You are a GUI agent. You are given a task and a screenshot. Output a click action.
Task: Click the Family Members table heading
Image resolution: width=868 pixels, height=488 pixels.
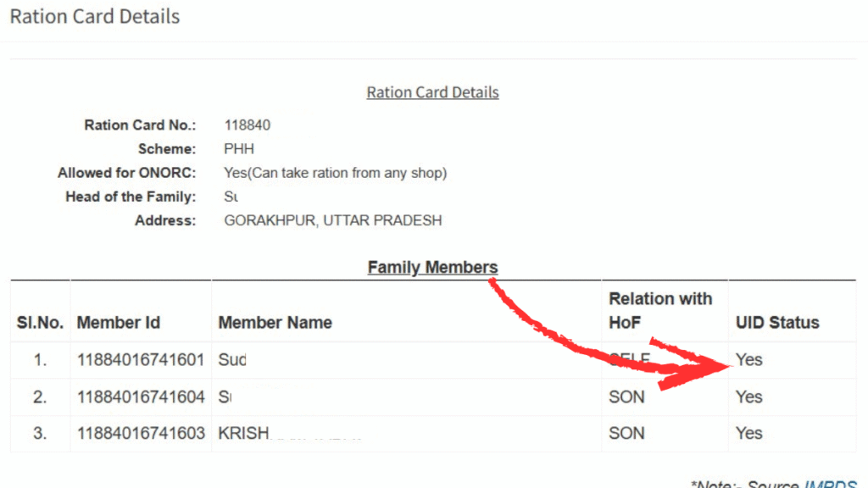point(432,268)
